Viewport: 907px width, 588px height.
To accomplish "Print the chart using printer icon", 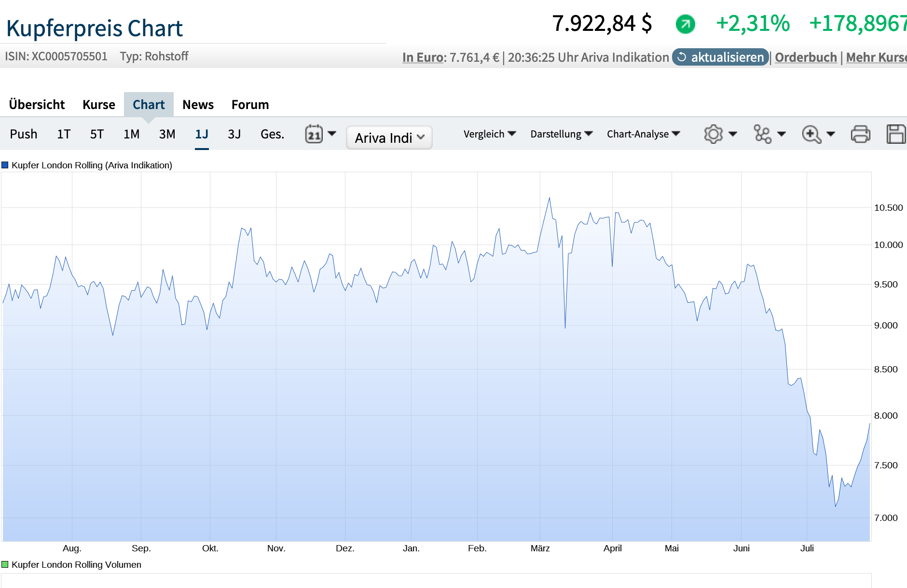I will (860, 134).
